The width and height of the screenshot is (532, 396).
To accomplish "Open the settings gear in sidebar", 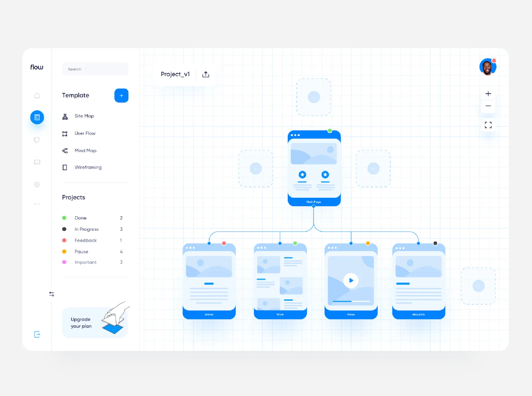I will 37,185.
